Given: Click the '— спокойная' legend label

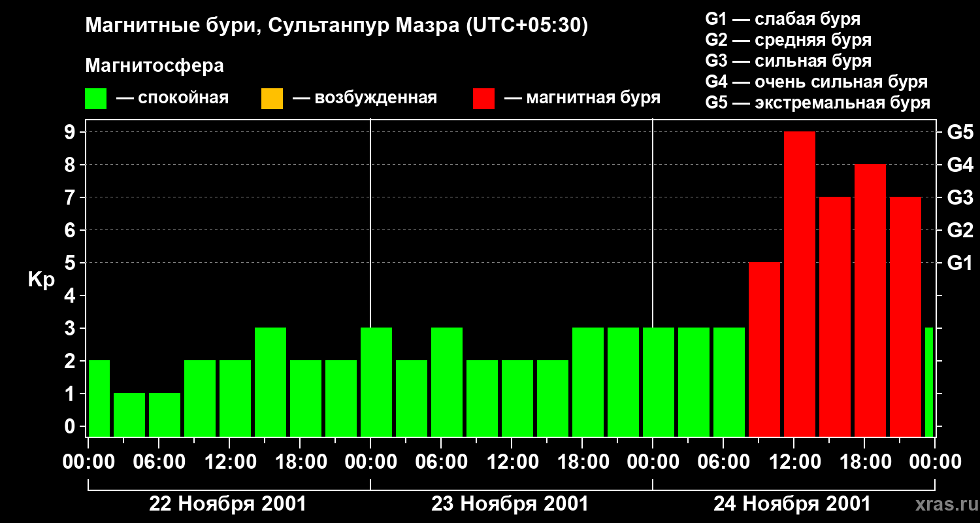Looking at the screenshot, I should click(x=172, y=99).
